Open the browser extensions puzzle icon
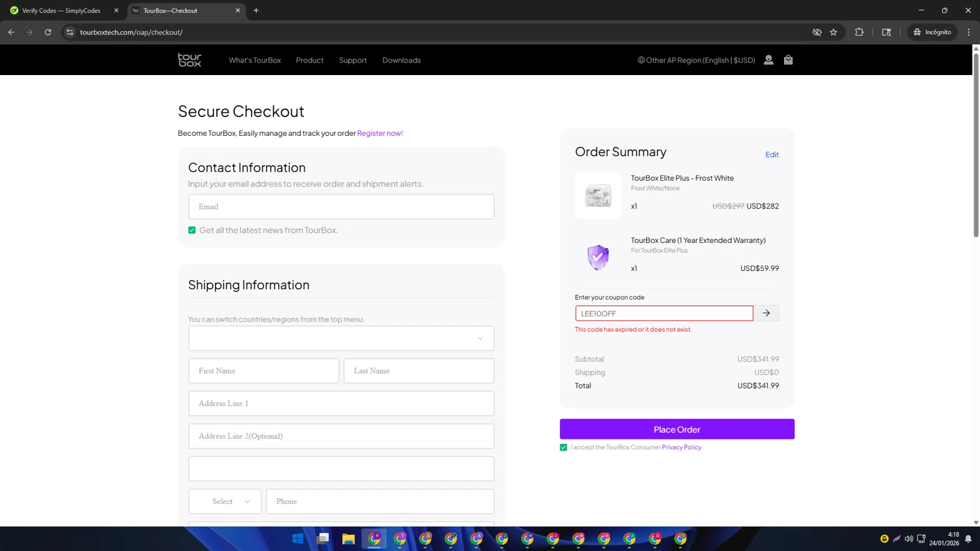The width and height of the screenshot is (980, 551). click(x=859, y=32)
